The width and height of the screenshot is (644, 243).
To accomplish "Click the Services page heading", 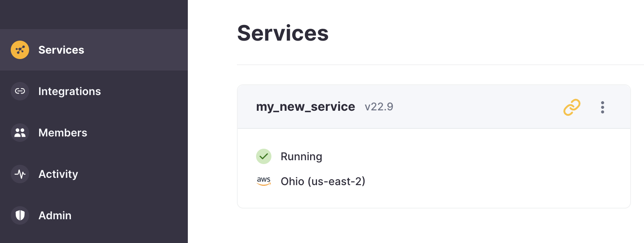I will [283, 33].
